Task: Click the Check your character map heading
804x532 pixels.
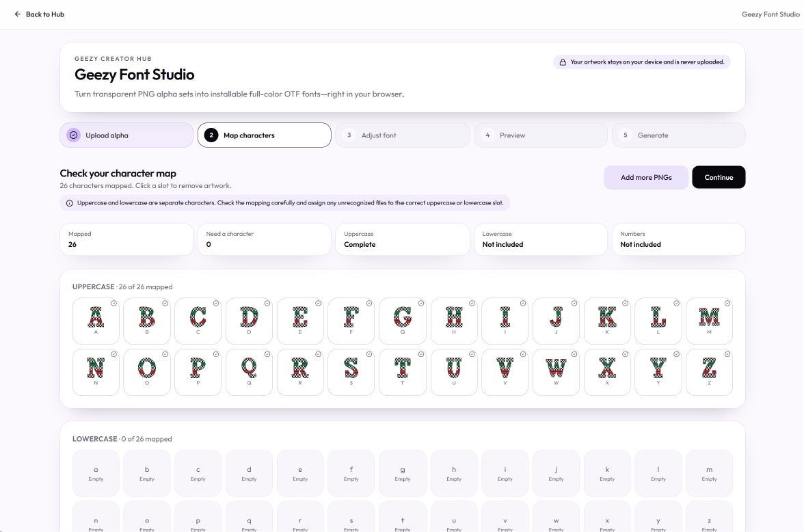Action: (x=118, y=174)
